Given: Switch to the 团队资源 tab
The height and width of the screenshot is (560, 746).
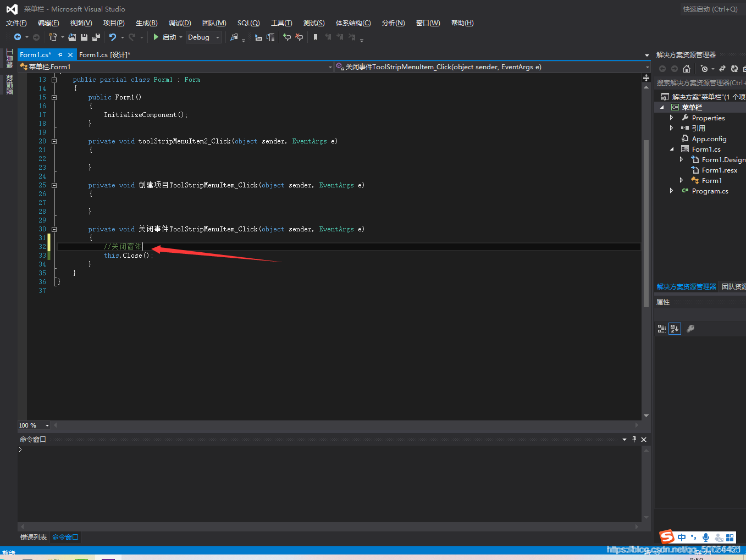Looking at the screenshot, I should pos(733,287).
